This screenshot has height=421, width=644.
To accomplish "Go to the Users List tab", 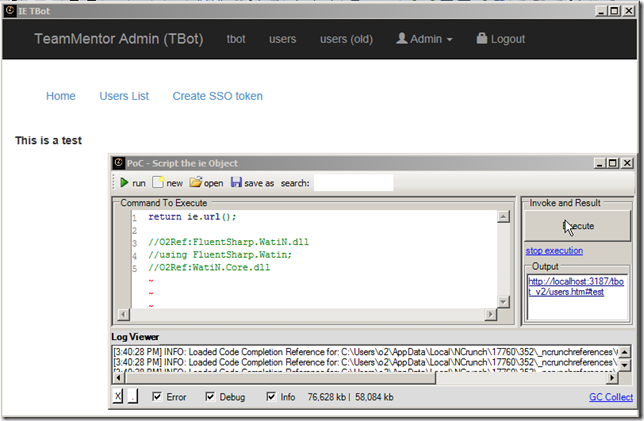I will click(x=124, y=96).
